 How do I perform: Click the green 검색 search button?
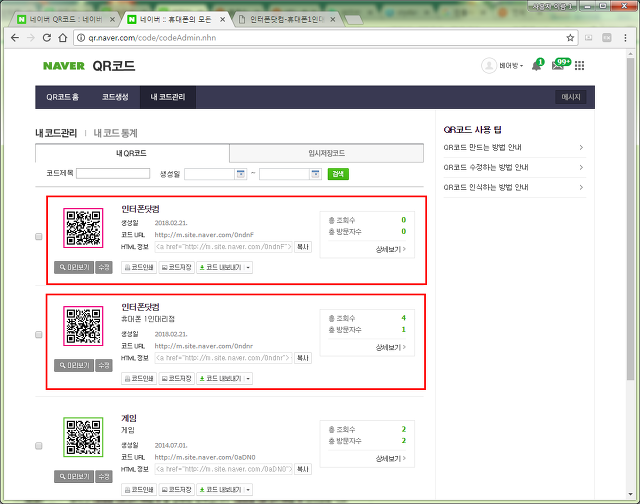pos(338,174)
